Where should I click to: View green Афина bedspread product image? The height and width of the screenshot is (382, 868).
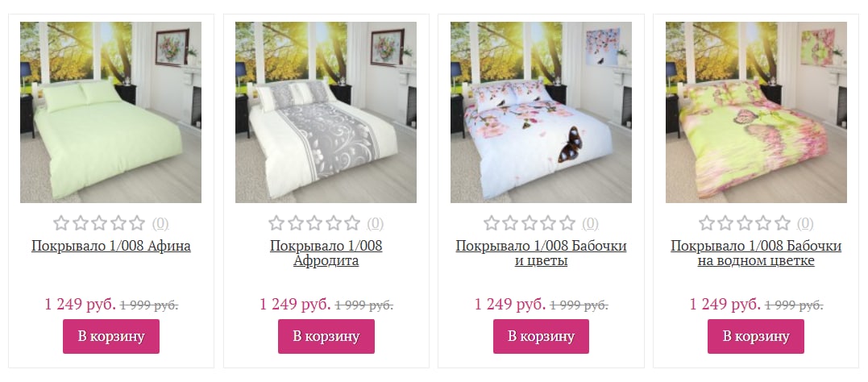click(x=110, y=112)
